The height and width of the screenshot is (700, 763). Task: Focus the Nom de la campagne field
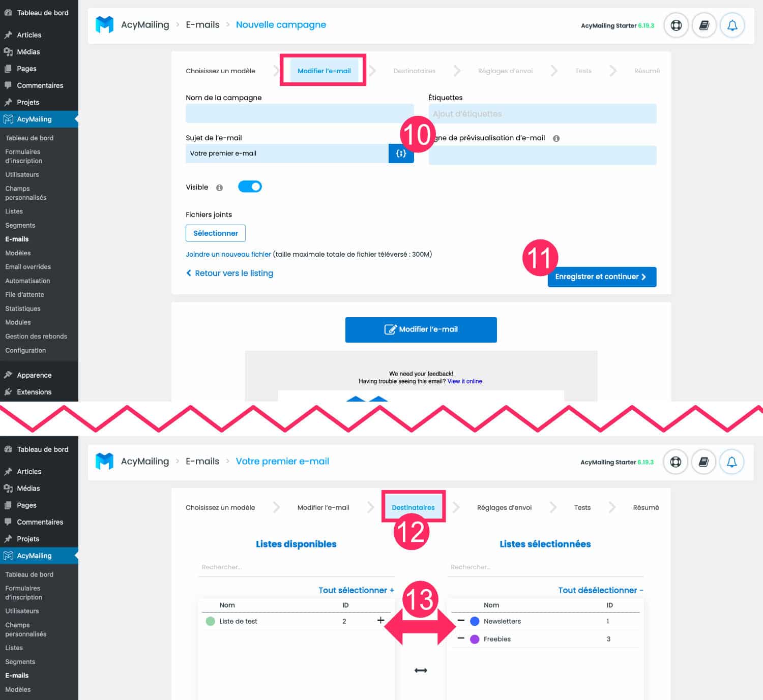click(300, 113)
